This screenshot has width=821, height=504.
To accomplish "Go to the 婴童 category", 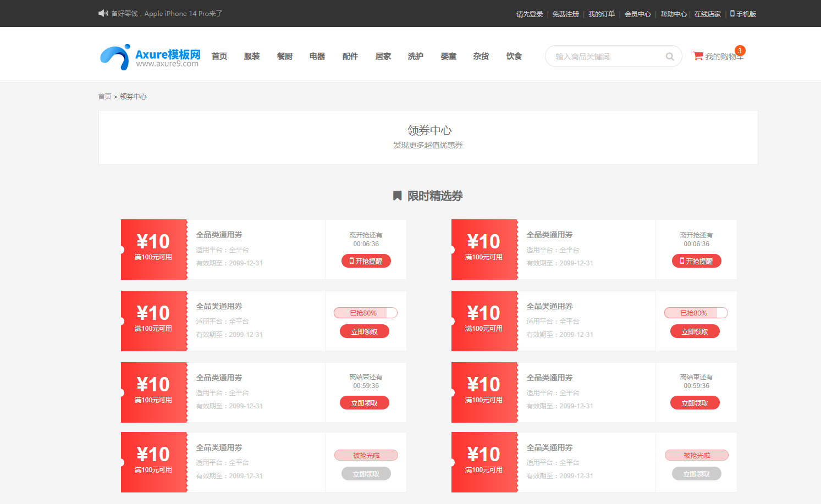I will pos(449,56).
